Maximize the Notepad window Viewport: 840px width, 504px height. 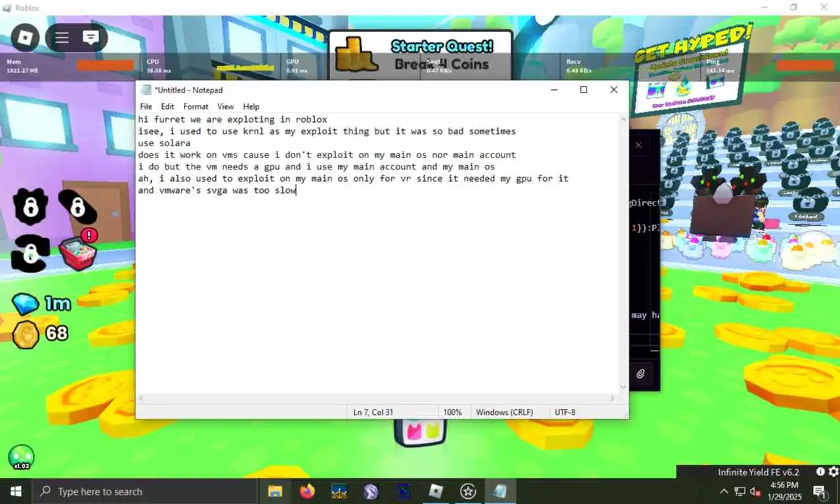pyautogui.click(x=583, y=90)
